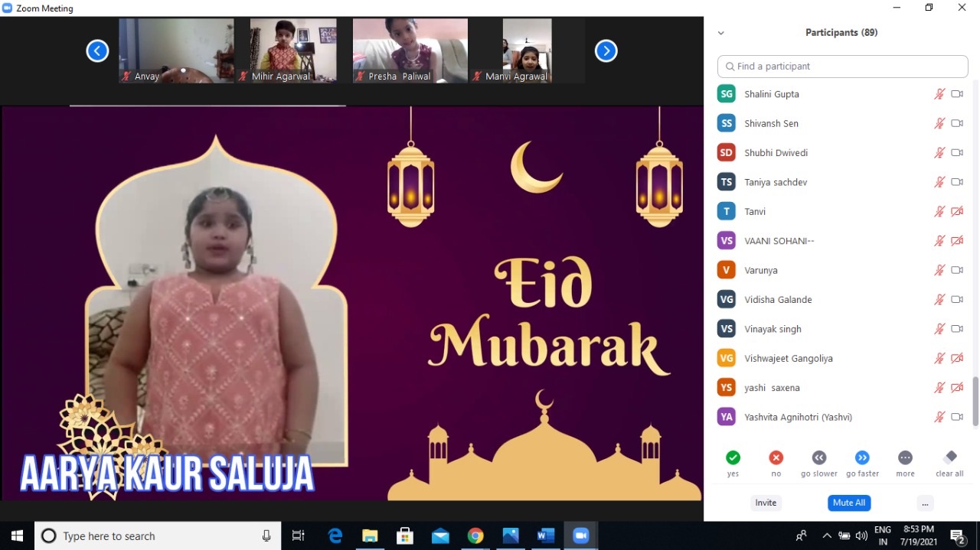
Task: Click Tanvi's disabled camera icon
Action: (x=957, y=212)
